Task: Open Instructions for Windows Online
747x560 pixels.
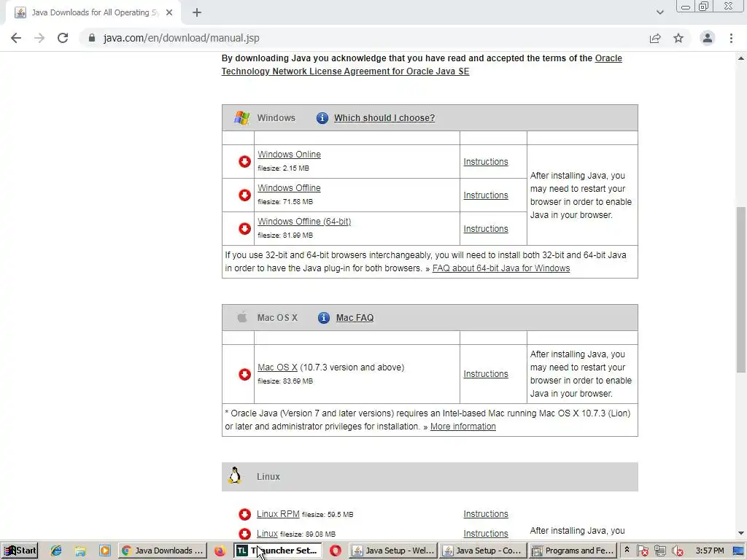Action: [x=486, y=161]
